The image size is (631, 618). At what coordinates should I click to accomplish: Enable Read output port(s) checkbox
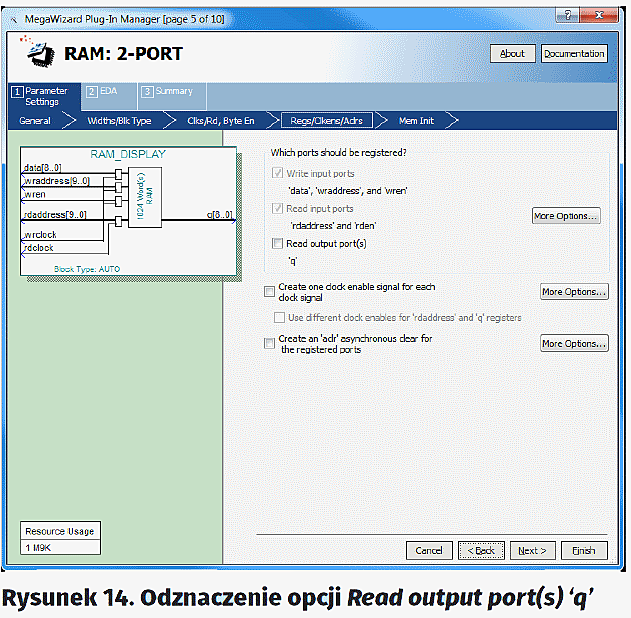277,243
